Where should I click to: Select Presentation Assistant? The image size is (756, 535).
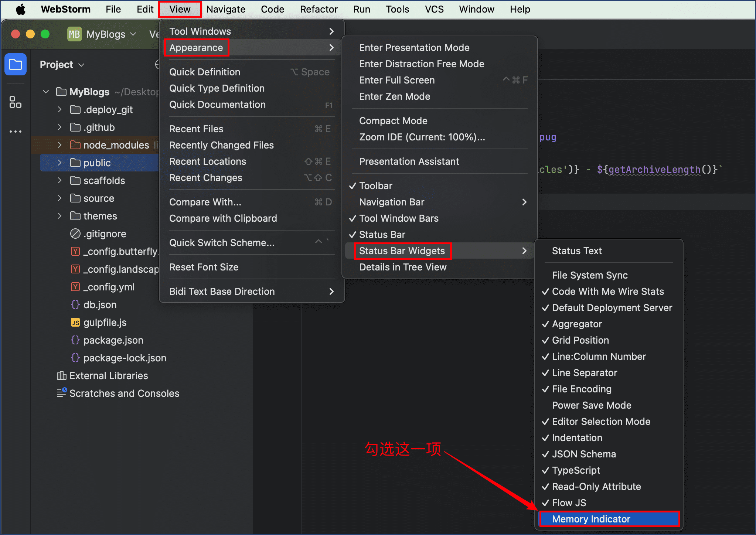(x=439, y=161)
